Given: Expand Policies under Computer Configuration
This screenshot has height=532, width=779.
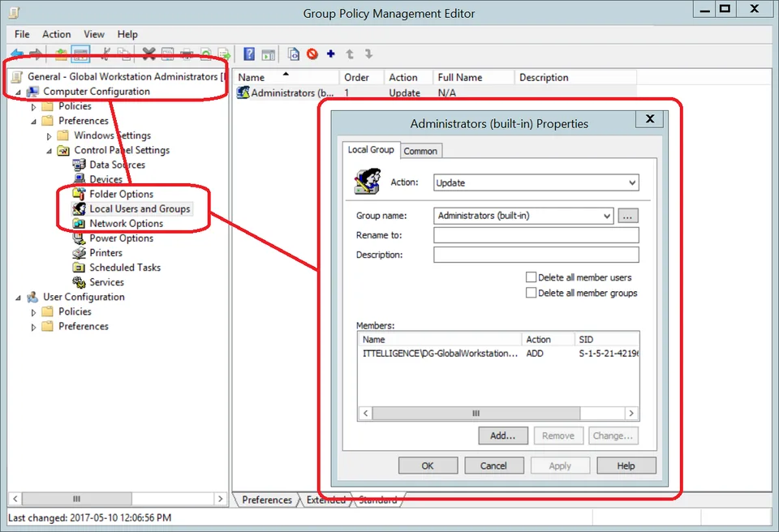Looking at the screenshot, I should coord(34,107).
